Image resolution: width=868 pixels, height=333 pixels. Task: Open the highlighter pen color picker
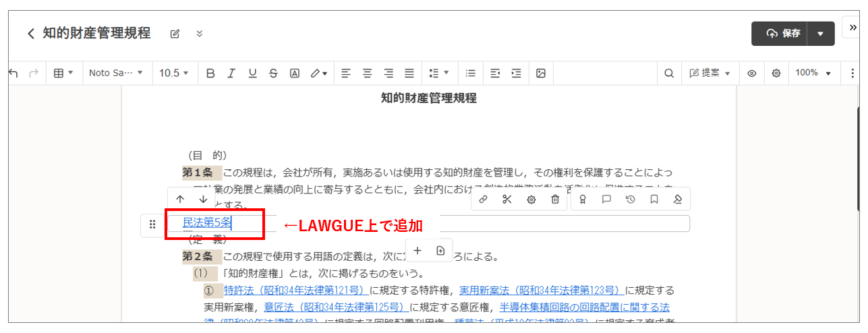319,73
